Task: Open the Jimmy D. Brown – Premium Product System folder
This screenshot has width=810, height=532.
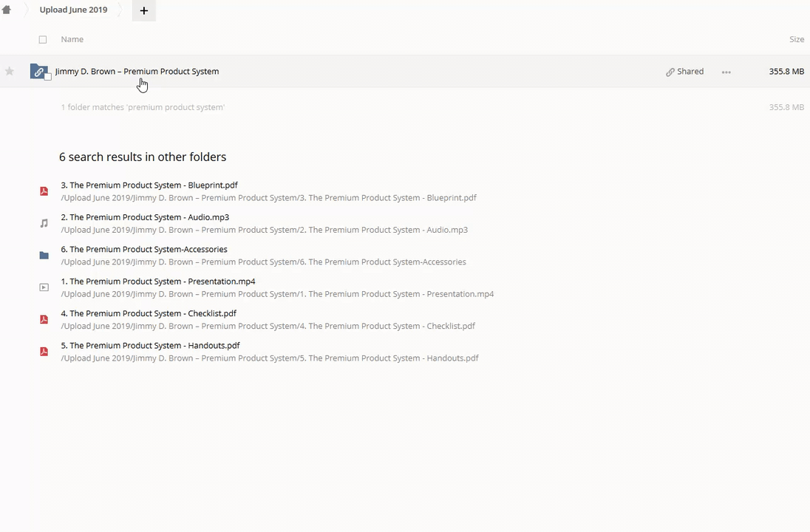Action: pos(137,72)
